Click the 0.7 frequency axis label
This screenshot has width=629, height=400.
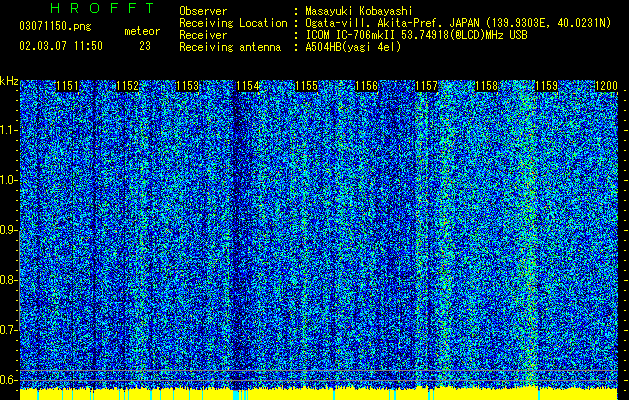pyautogui.click(x=8, y=330)
